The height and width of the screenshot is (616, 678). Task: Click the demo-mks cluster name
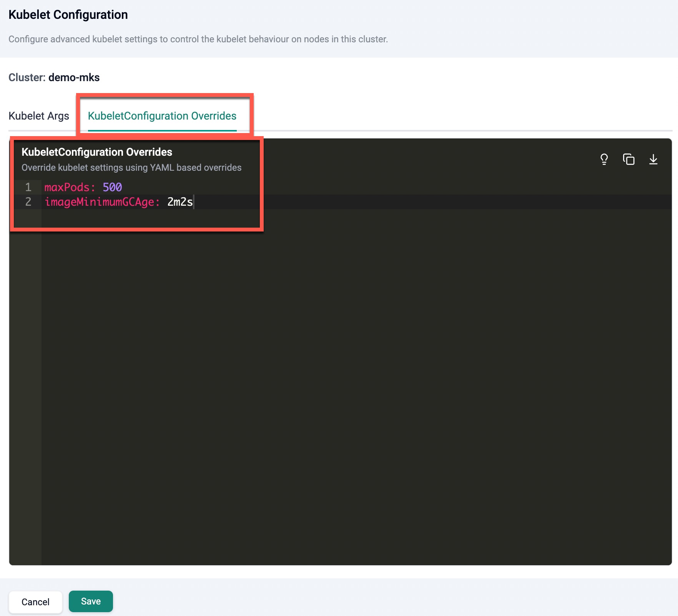click(74, 78)
